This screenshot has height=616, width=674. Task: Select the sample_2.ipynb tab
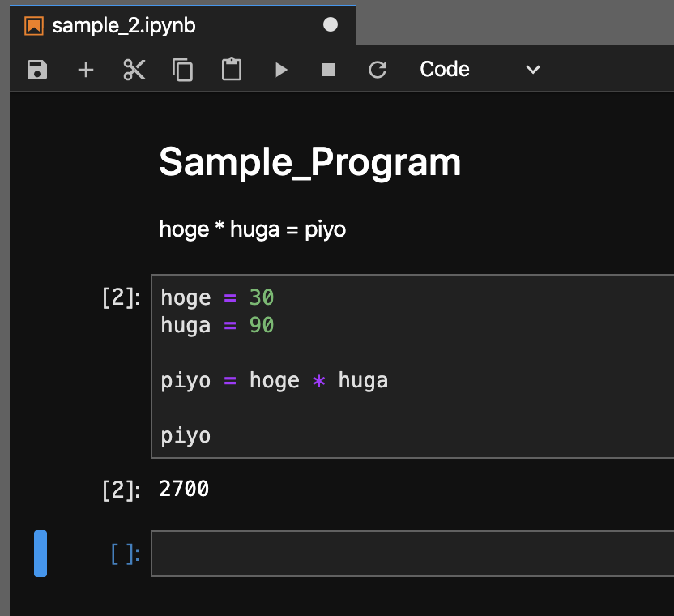(124, 26)
